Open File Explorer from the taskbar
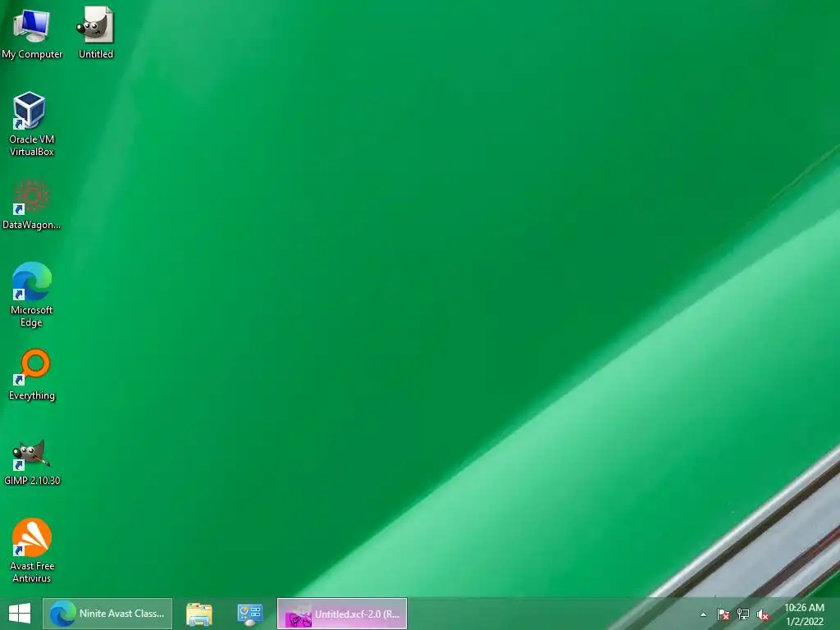The image size is (840, 630). (199, 614)
